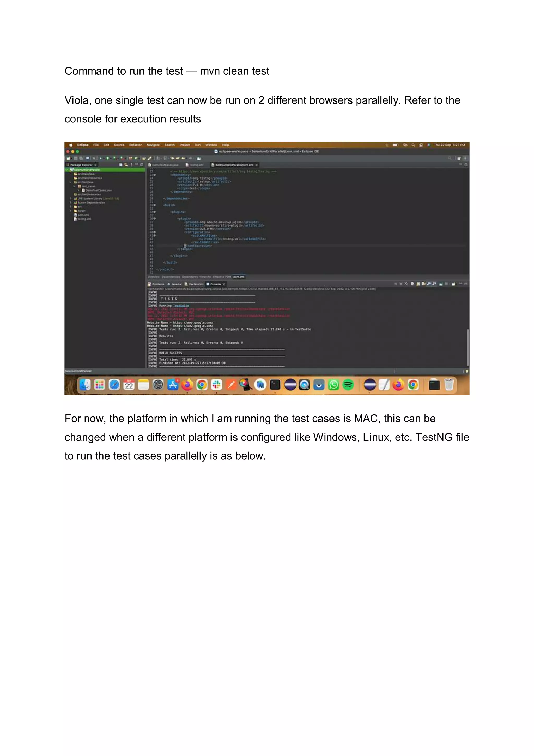Collapse the SeleniumGridParallel project node
Screen dimensions: 534x756
coord(67,170)
